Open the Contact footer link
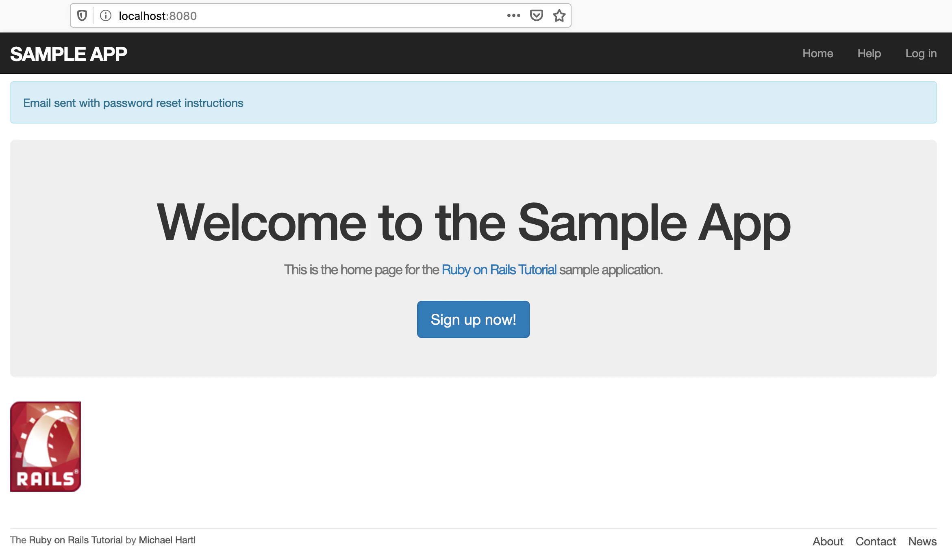This screenshot has height=560, width=952. [876, 541]
